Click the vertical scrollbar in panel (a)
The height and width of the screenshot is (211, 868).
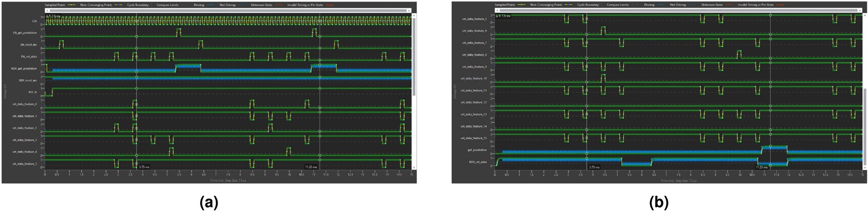(x=414, y=91)
